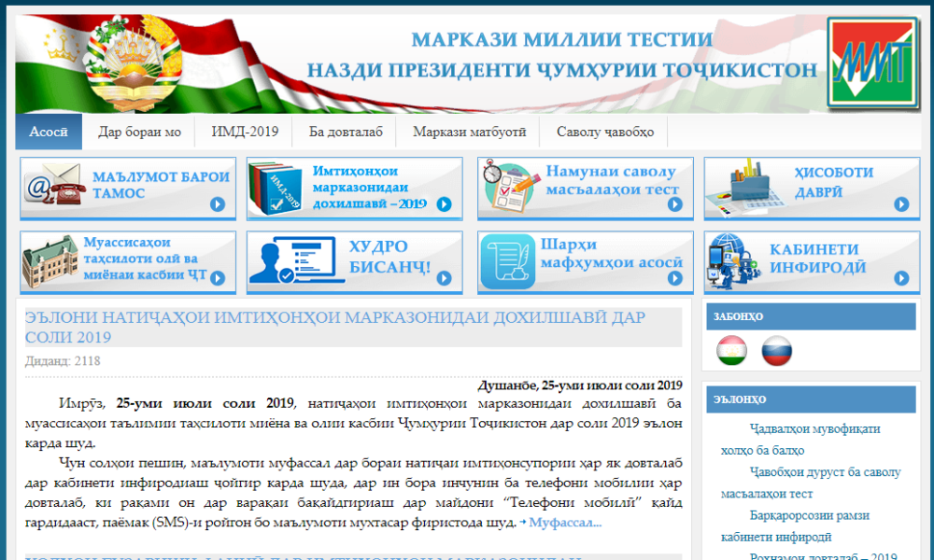The width and height of the screenshot is (934, 560).
Task: Click the university building icon
Action: [x=50, y=262]
